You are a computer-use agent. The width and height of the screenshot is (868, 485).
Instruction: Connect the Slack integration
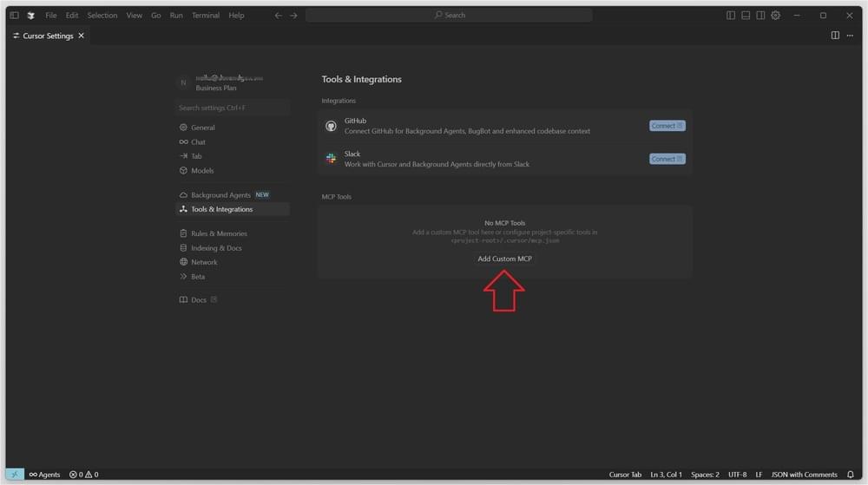tap(667, 159)
